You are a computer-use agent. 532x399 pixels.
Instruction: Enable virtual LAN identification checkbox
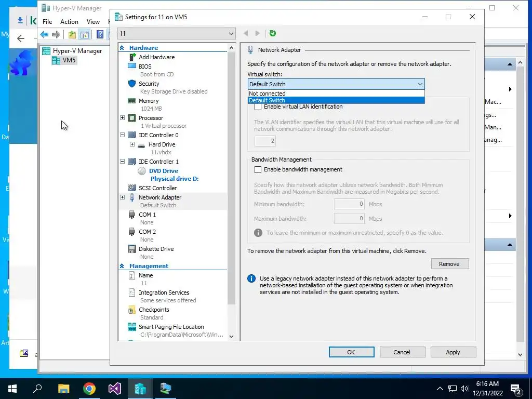[258, 107]
